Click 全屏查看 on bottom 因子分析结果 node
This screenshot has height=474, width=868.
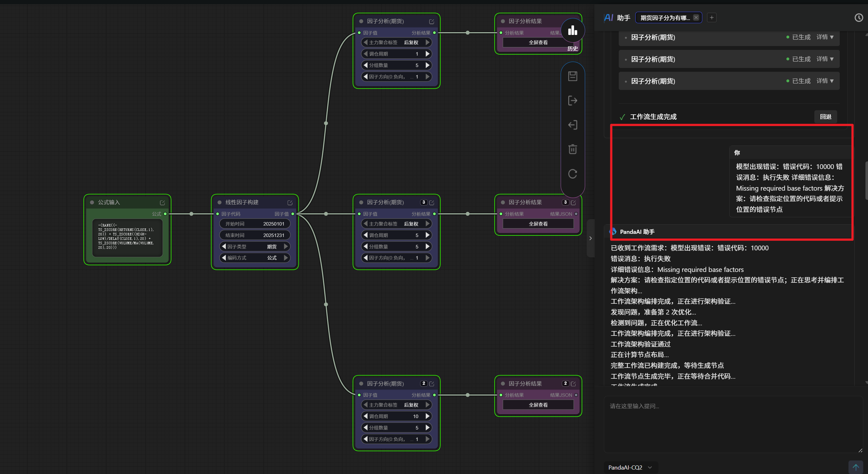tap(538, 405)
